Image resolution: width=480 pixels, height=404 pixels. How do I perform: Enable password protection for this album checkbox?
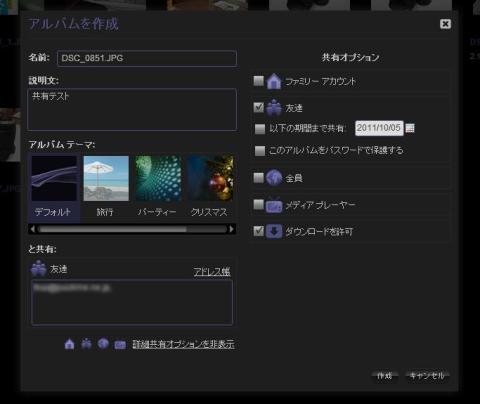click(260, 151)
